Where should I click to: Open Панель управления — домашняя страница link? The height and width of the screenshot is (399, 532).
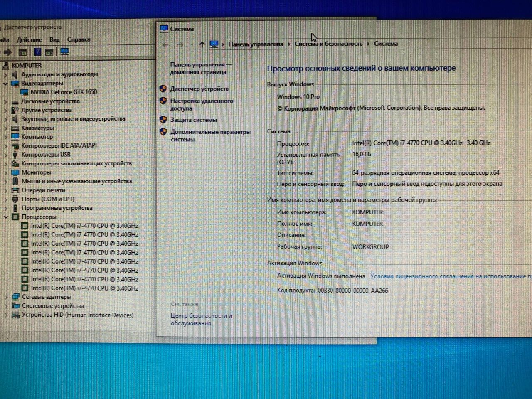tap(201, 68)
